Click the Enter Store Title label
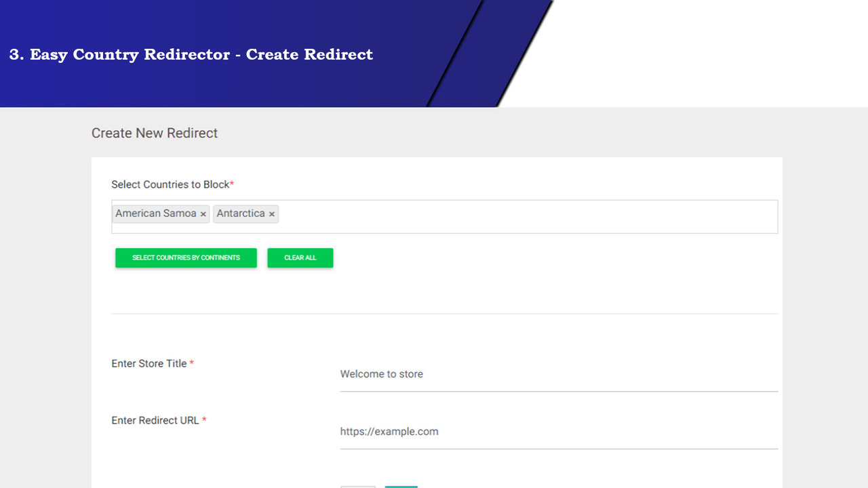 tap(149, 363)
